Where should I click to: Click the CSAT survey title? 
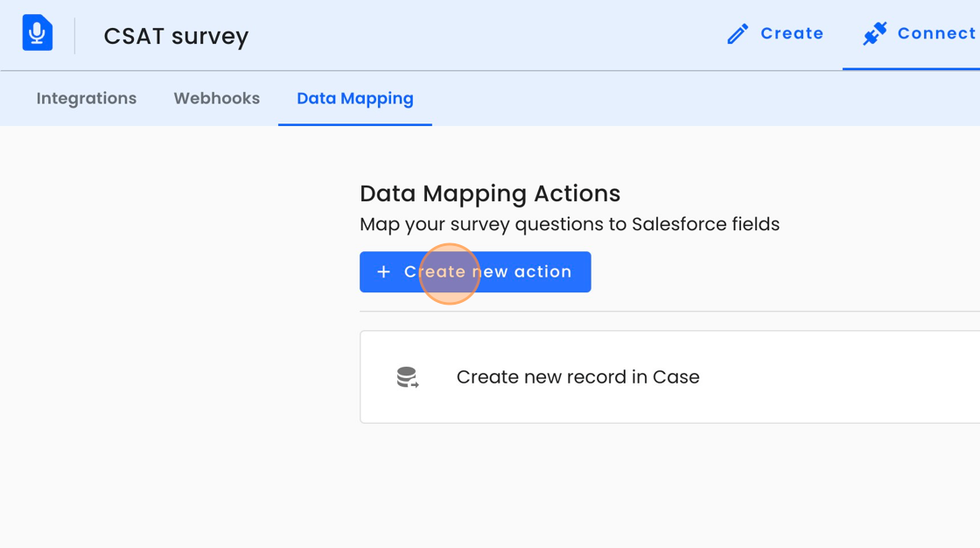click(176, 36)
